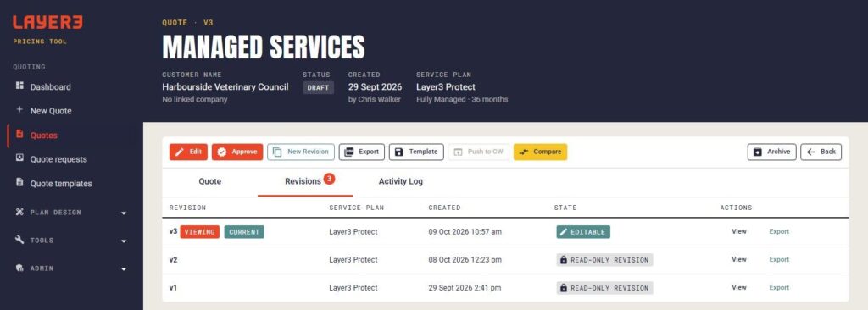Click the Push to CW button
The height and width of the screenshot is (310, 868).
[478, 152]
